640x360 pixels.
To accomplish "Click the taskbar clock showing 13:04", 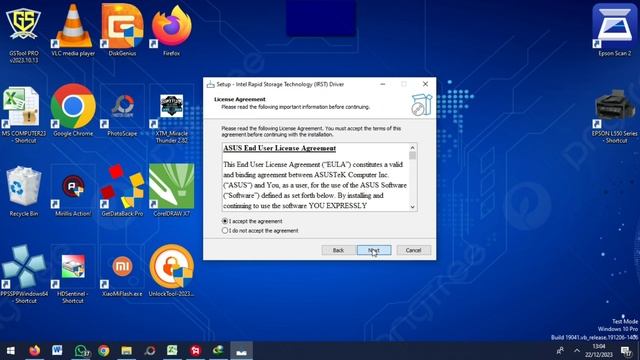I will pyautogui.click(x=598, y=351).
